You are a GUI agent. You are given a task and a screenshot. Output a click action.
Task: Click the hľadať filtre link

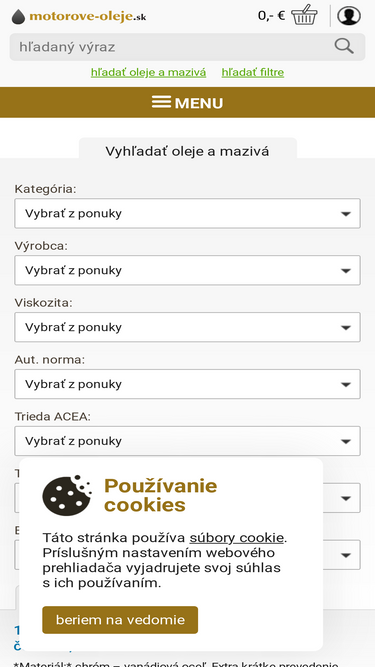coord(253,72)
